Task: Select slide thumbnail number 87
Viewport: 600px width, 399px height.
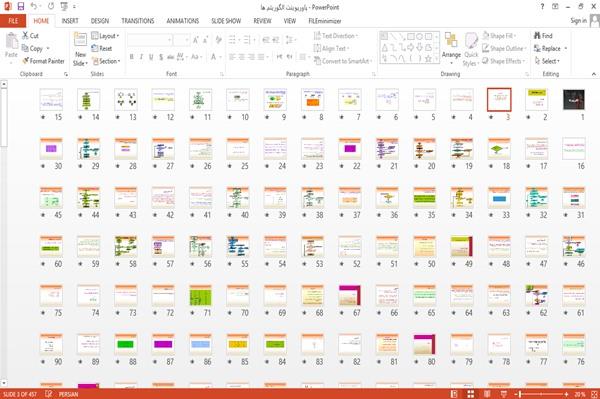Action: coord(163,344)
